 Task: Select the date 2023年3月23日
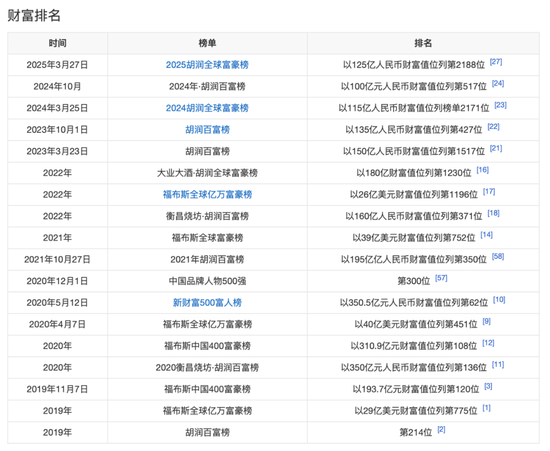point(57,152)
